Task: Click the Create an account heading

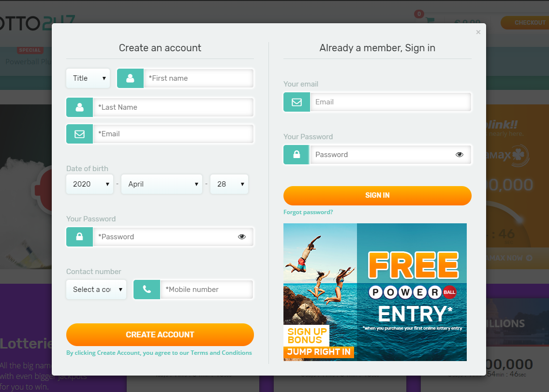Action: 160,48
